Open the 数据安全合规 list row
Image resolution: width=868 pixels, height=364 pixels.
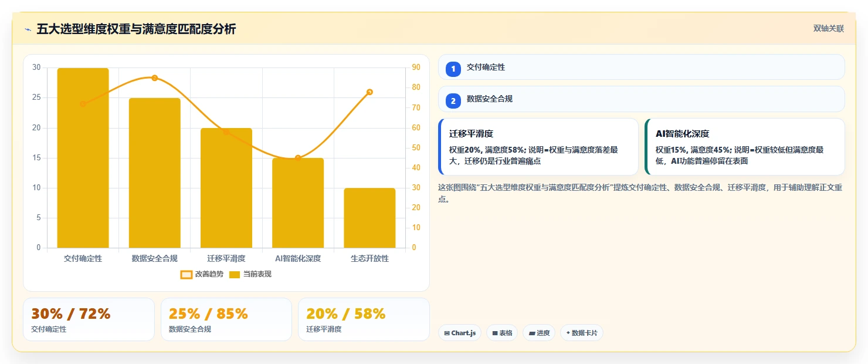641,99
